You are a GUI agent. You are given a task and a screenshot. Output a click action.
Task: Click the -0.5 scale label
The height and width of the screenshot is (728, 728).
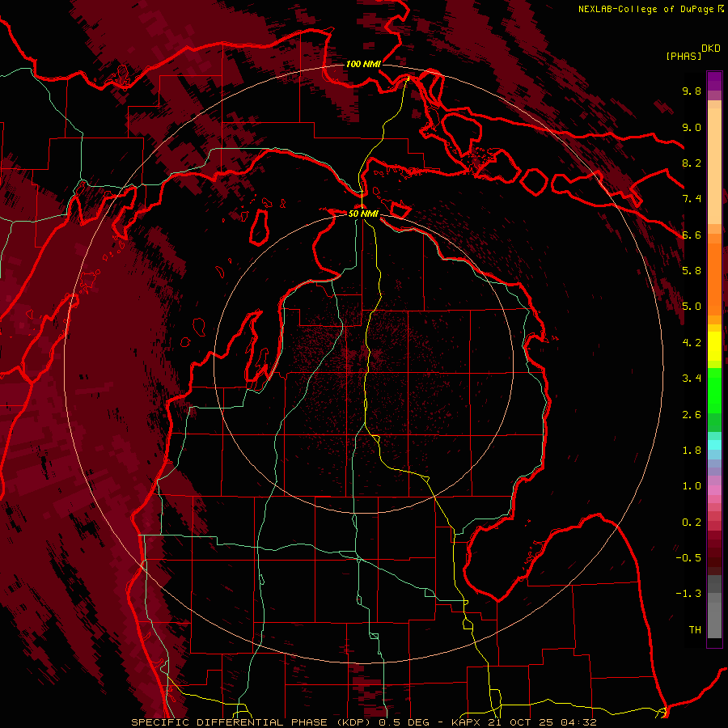click(688, 558)
